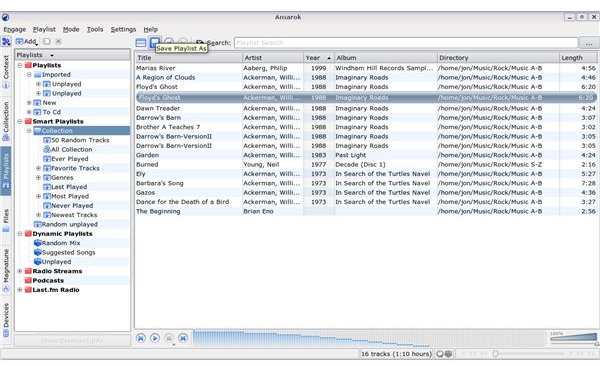Click the delete X icon in playlist browser toolbar
This screenshot has height=366, width=600.
[59, 41]
